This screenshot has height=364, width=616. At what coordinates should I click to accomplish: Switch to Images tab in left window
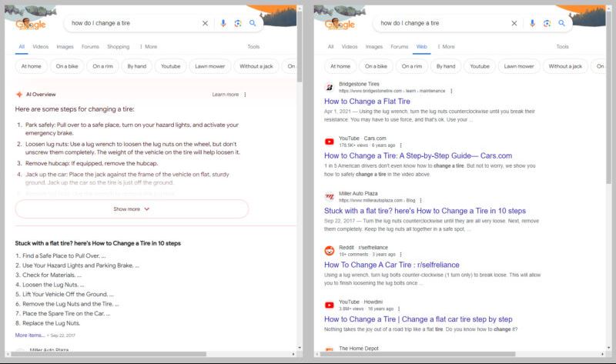[65, 46]
